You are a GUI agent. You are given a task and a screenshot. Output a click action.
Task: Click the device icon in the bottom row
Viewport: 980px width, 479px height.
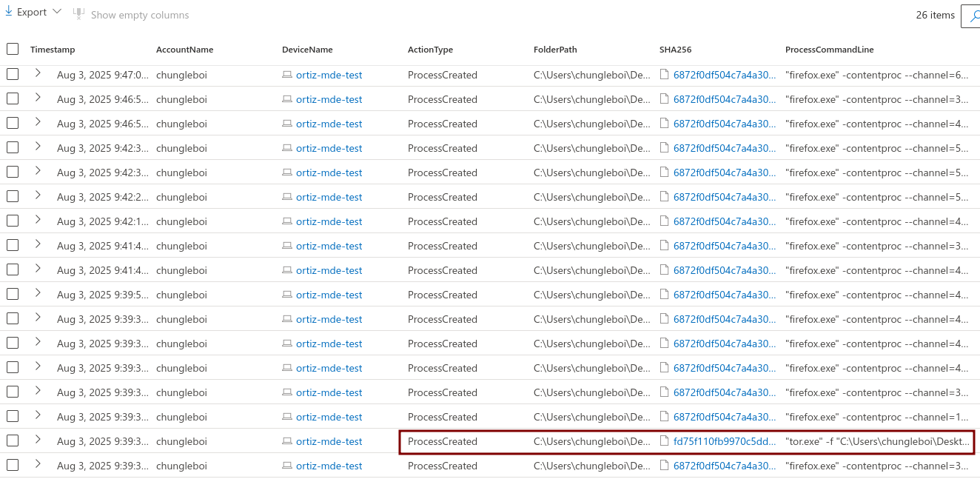(287, 466)
